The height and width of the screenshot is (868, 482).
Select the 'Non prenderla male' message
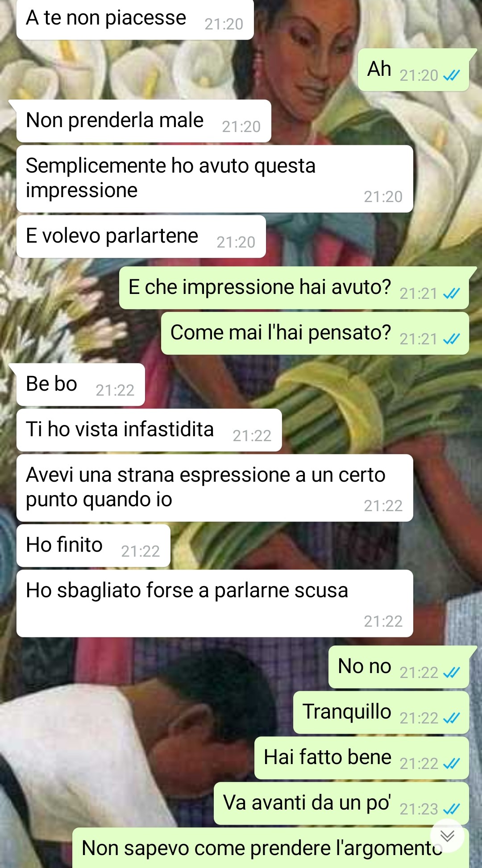[x=144, y=121]
